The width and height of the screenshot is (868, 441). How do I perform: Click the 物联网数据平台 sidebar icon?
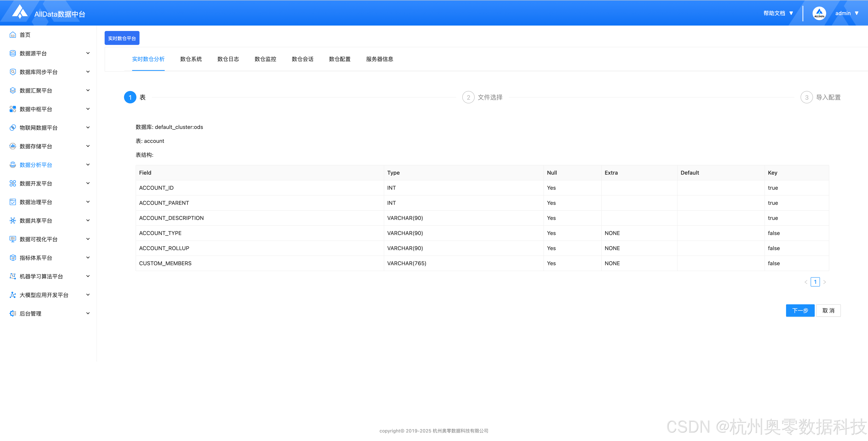coord(13,128)
